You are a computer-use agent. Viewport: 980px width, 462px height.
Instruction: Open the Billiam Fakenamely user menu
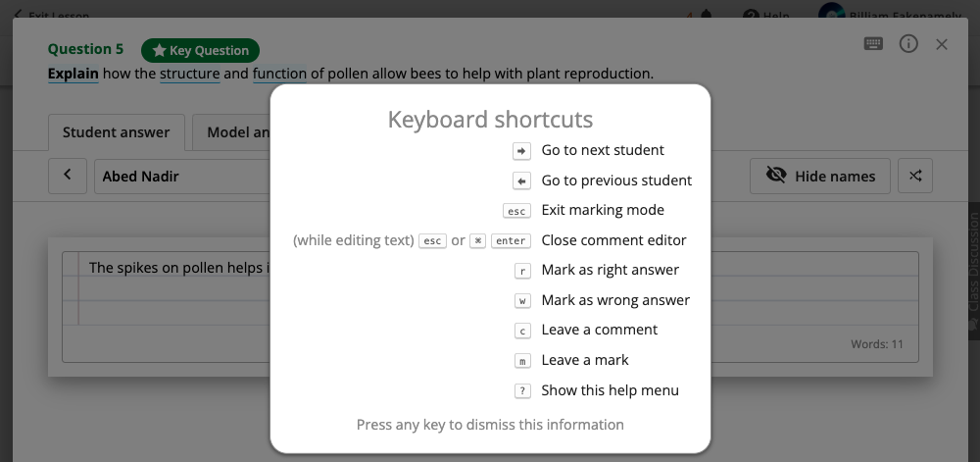pos(890,15)
